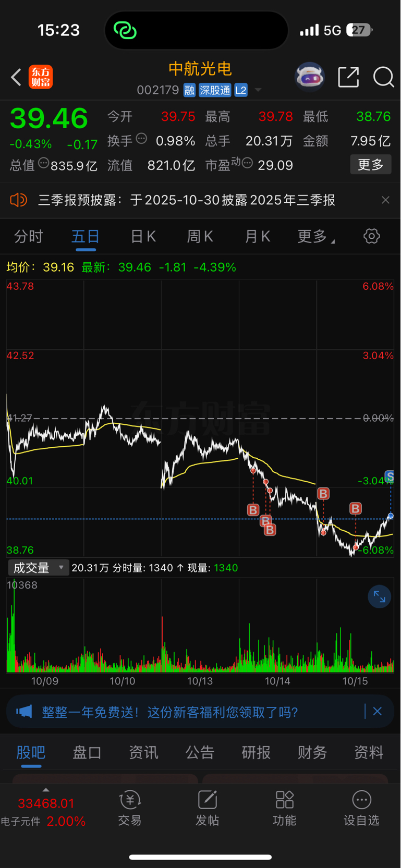401x868 pixels.
Task: Tap the B marker on 10/15
Action: [x=356, y=508]
